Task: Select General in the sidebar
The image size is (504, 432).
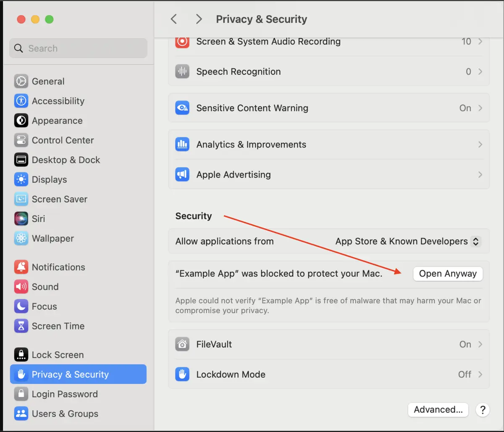Action: click(47, 81)
